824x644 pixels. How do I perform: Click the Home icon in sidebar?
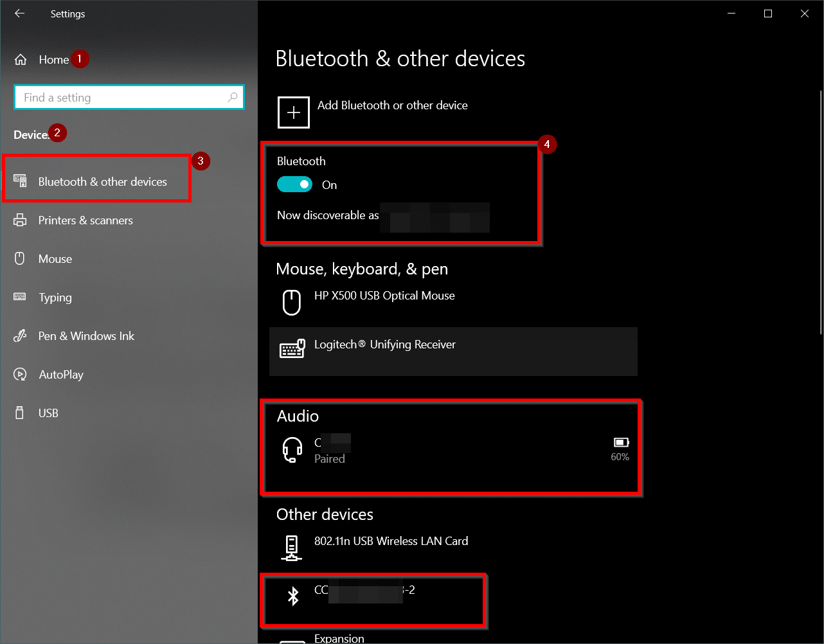tap(21, 59)
